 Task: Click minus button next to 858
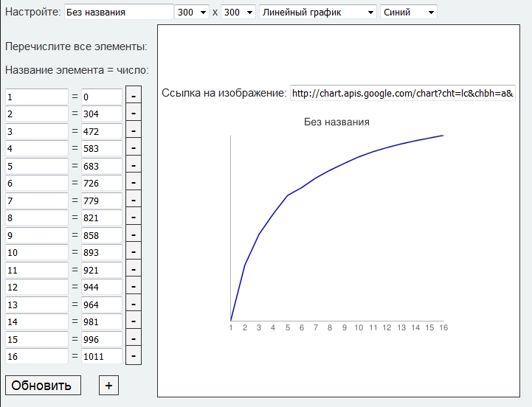(x=134, y=234)
